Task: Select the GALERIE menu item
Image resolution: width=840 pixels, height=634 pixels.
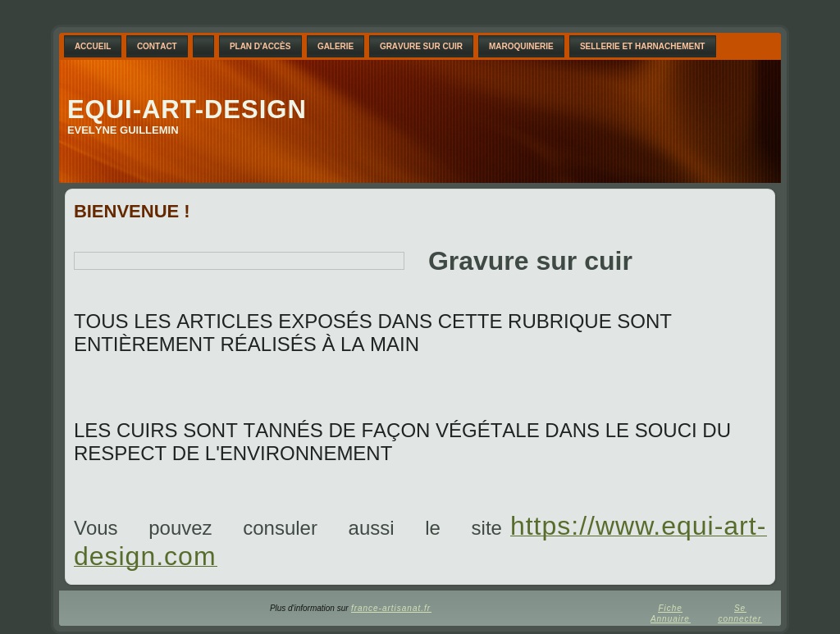Action: coord(336,46)
